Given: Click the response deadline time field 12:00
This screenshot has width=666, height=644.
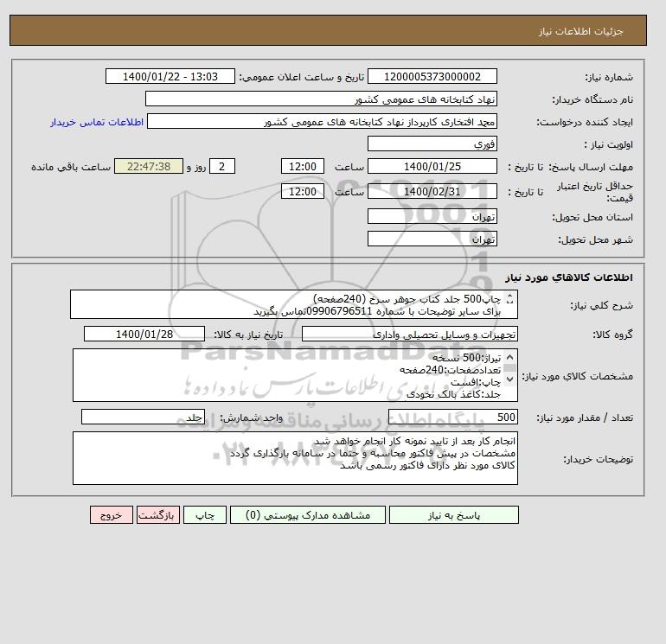Looking at the screenshot, I should point(303,167).
